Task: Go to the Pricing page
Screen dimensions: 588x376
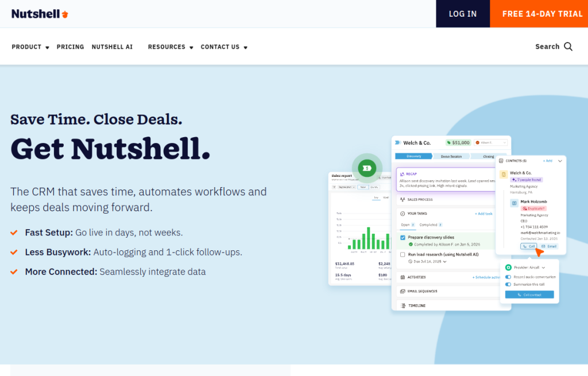Action: [70, 47]
